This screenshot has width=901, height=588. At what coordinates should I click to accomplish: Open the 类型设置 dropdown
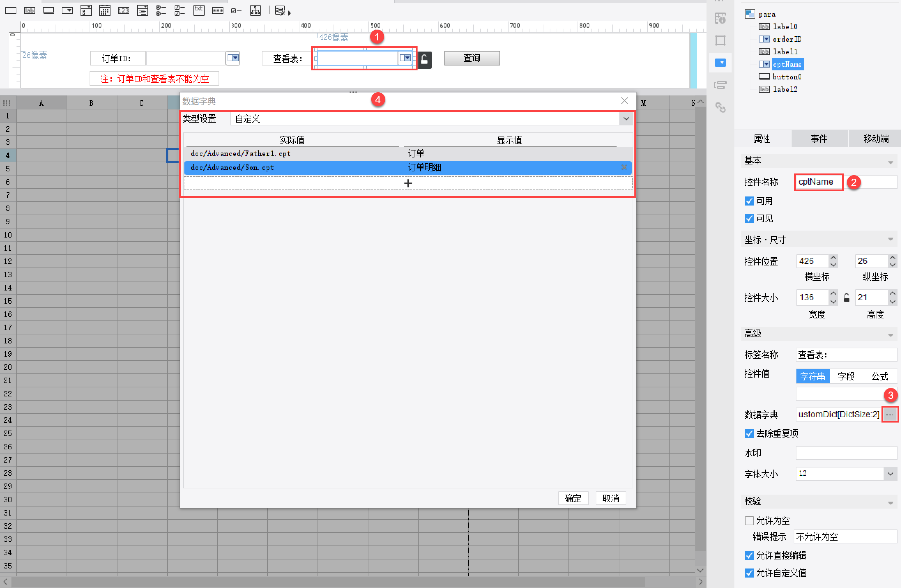(x=626, y=119)
